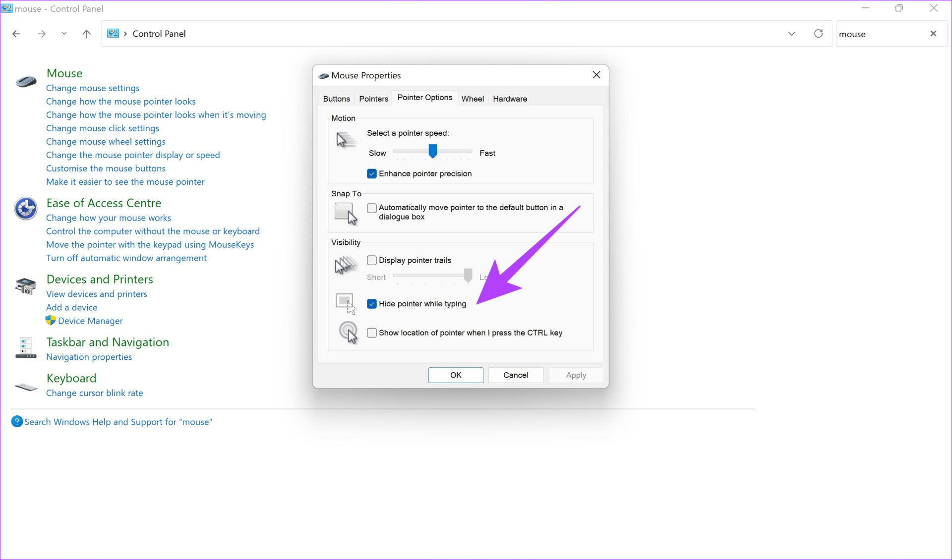Click the Ease of Access Centre icon

point(26,209)
